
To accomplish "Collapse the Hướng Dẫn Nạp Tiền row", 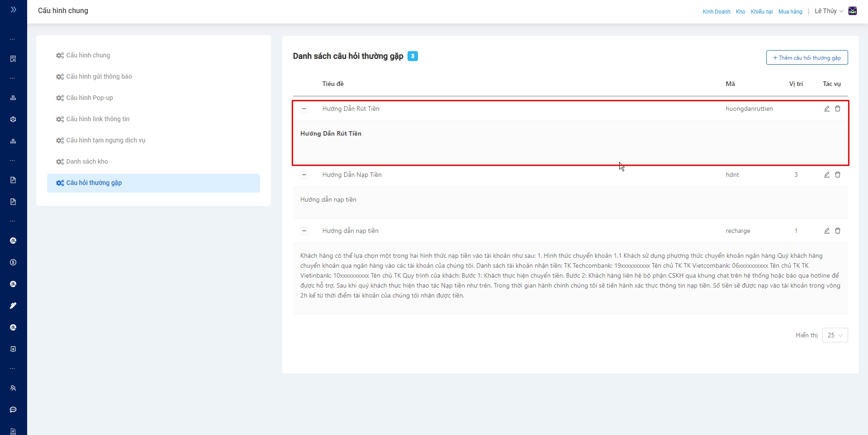I will [304, 175].
